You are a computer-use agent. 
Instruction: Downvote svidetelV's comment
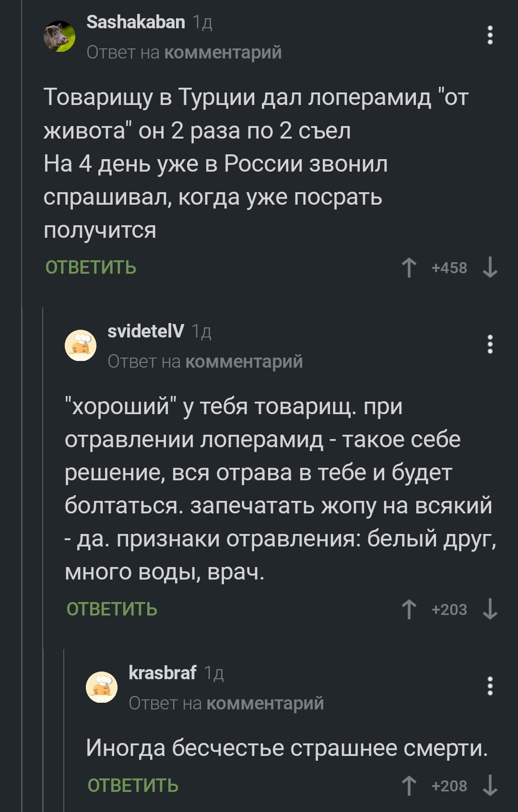tap(490, 610)
